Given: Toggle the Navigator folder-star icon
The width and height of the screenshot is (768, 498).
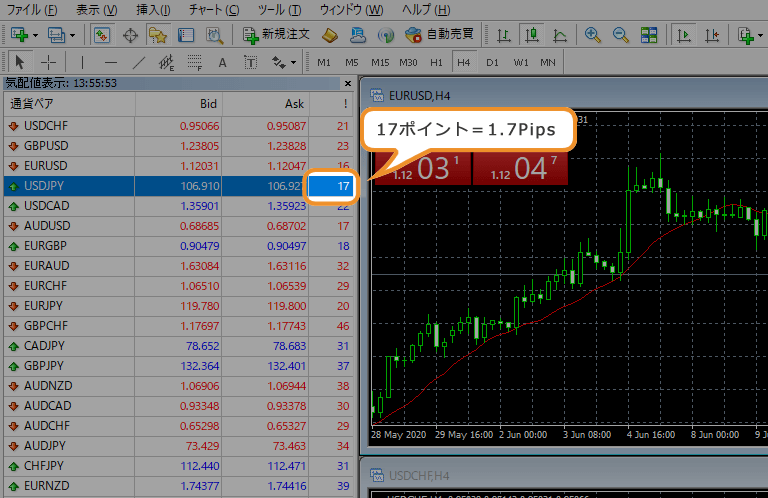Looking at the screenshot, I should 157,35.
